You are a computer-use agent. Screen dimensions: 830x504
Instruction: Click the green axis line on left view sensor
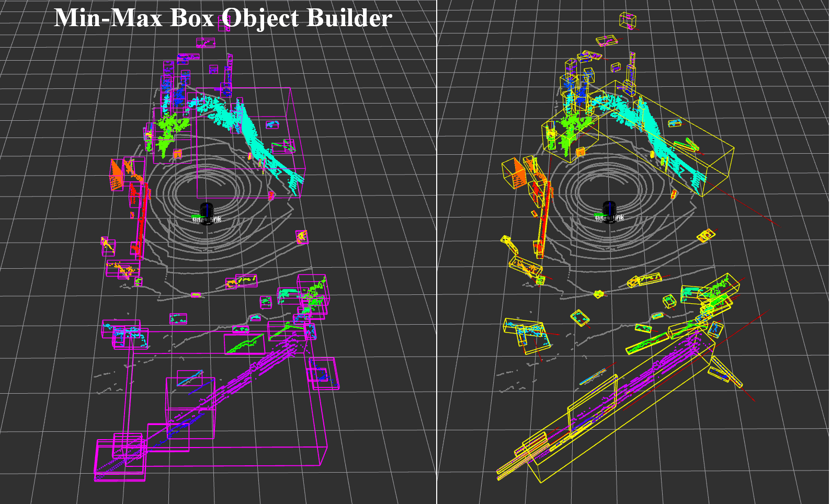tap(197, 216)
